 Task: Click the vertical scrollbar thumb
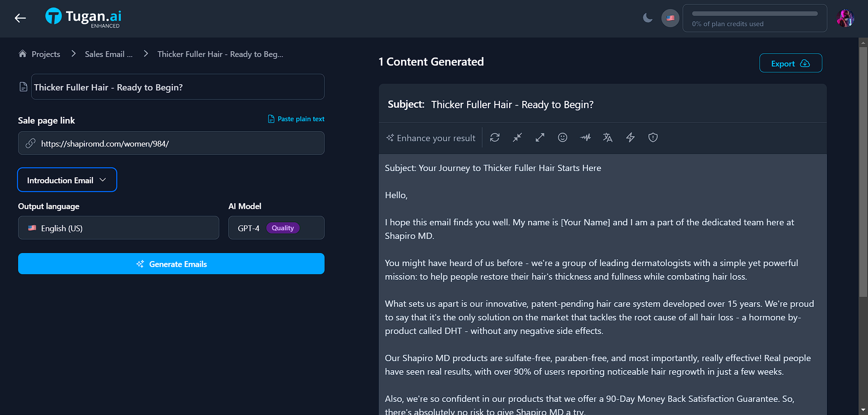pyautogui.click(x=863, y=172)
